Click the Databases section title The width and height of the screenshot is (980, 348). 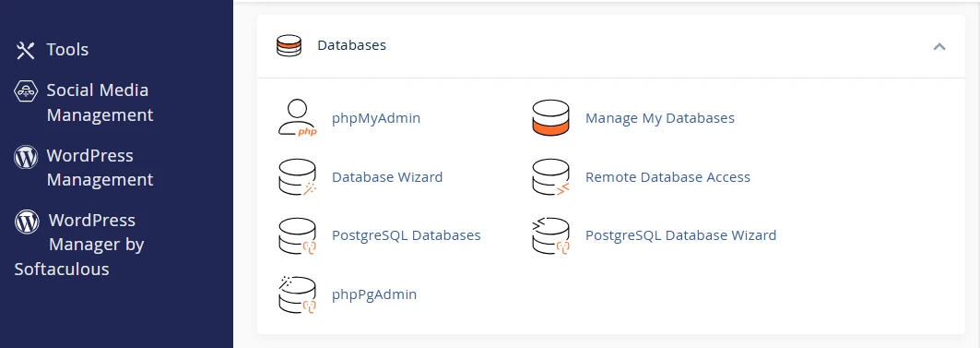[x=352, y=45]
